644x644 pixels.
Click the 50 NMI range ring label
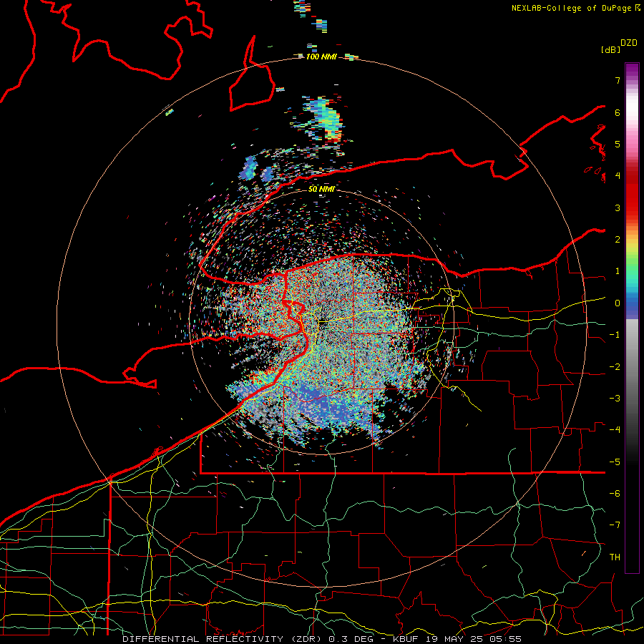tap(321, 190)
